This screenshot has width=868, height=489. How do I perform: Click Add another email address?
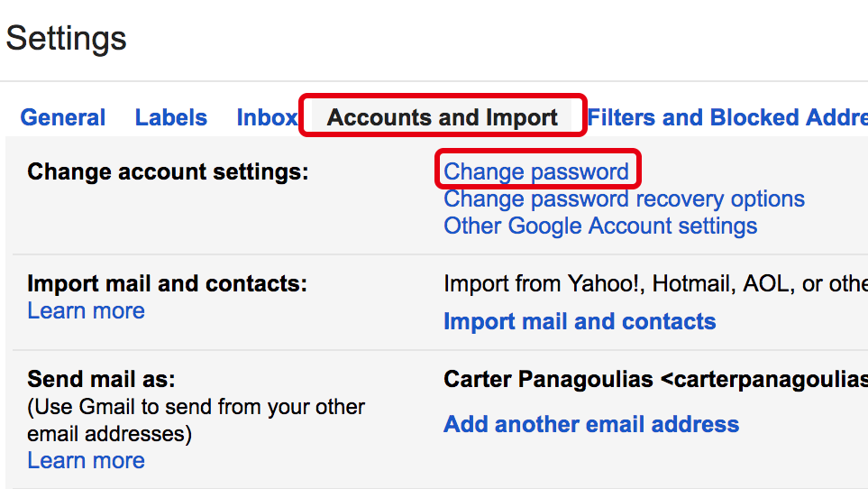tap(591, 425)
